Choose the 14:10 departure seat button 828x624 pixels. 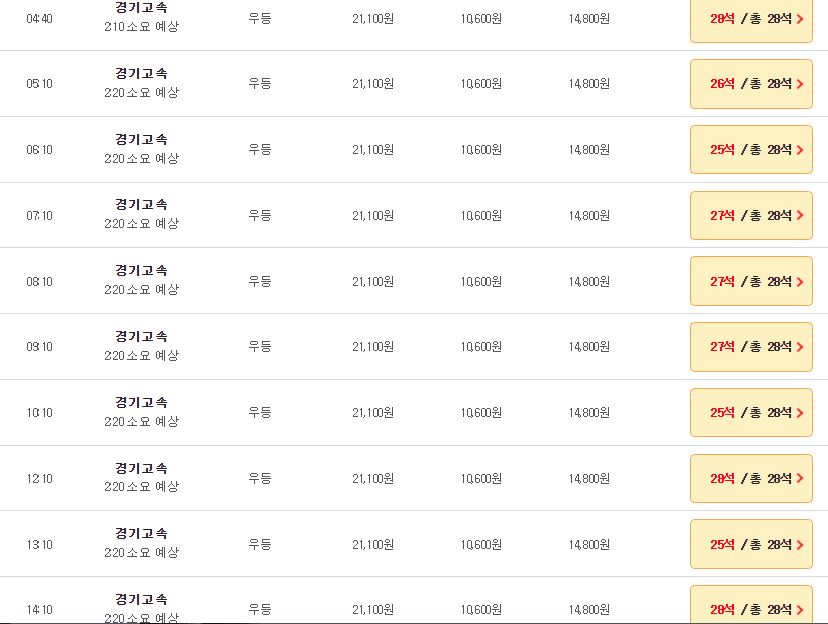[x=751, y=608]
